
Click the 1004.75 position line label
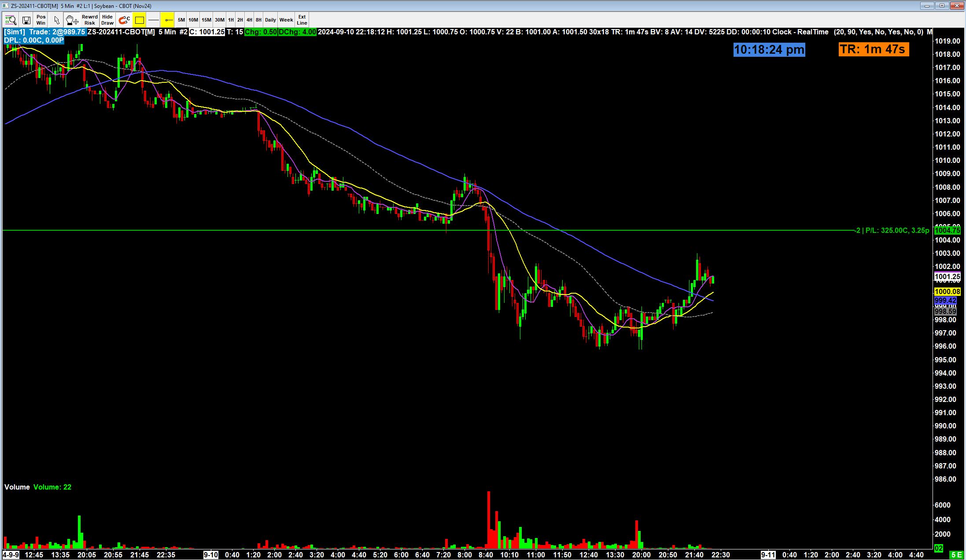coord(947,230)
